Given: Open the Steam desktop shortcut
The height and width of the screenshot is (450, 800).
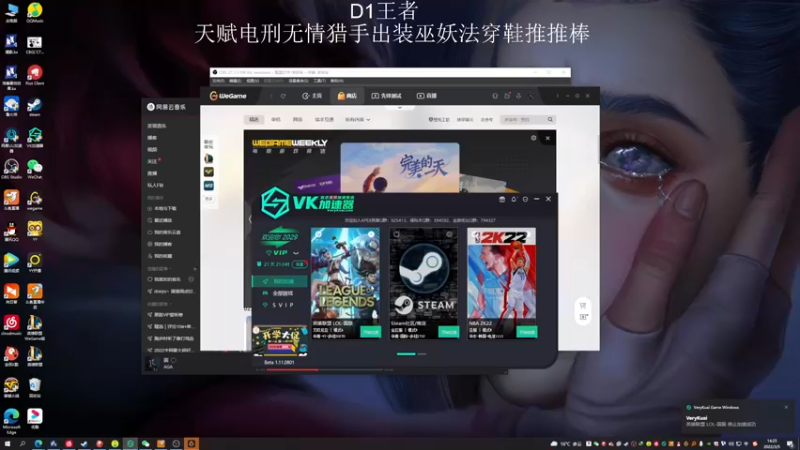Looking at the screenshot, I should 35,107.
